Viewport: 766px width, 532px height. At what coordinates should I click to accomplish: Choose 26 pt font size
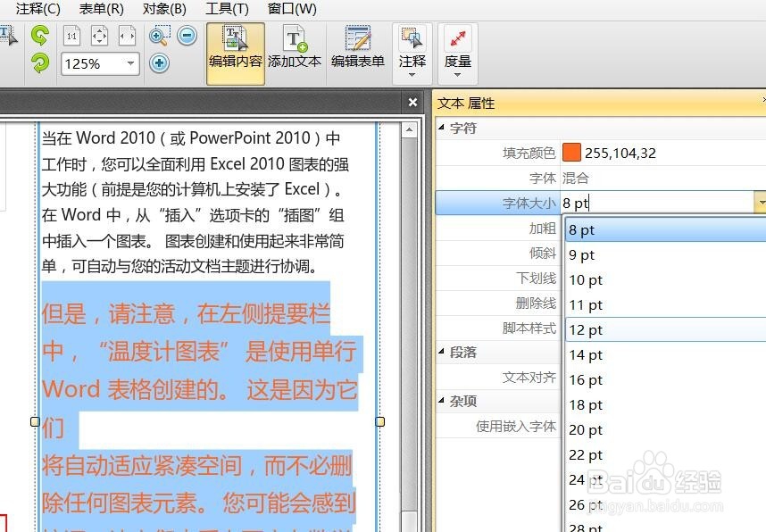pos(665,505)
